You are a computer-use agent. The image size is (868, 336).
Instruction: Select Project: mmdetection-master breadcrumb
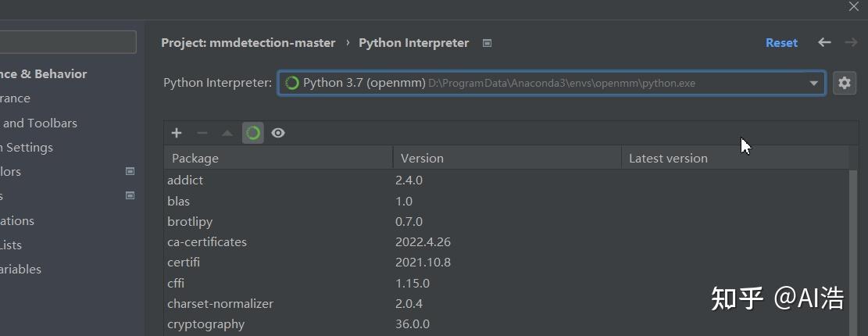pyautogui.click(x=248, y=43)
